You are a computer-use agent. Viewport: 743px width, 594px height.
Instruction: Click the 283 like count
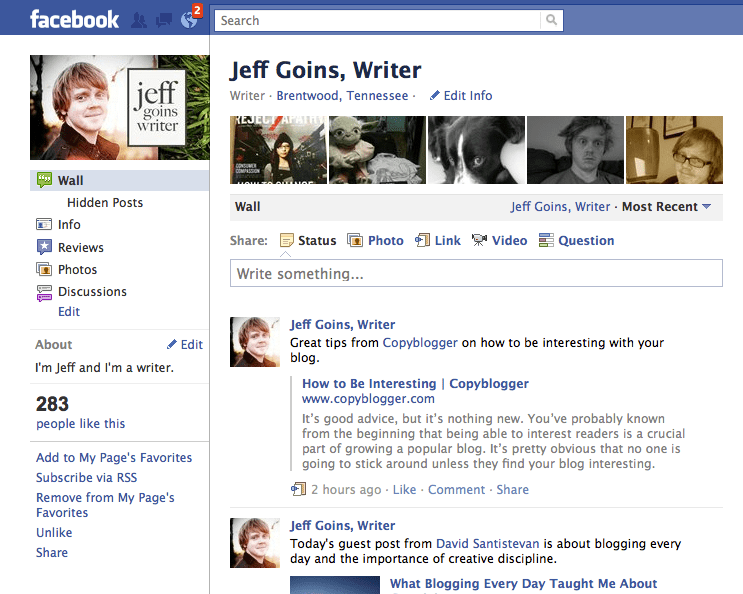click(53, 404)
